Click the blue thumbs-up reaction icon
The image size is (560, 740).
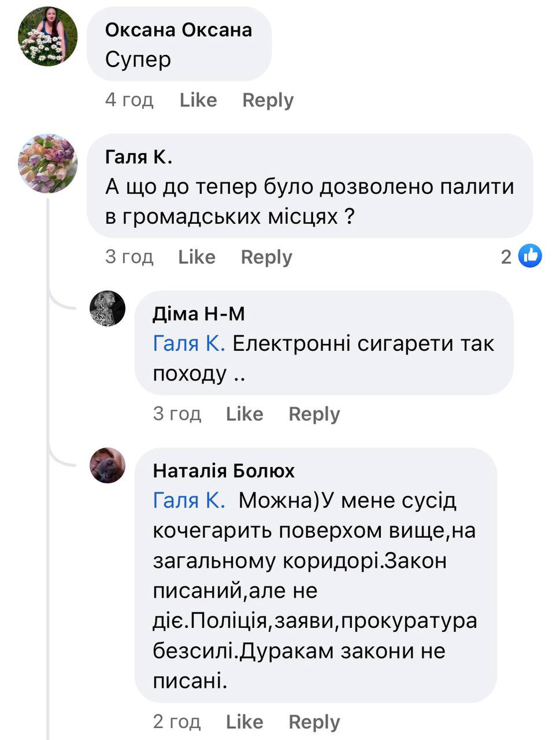point(530,256)
